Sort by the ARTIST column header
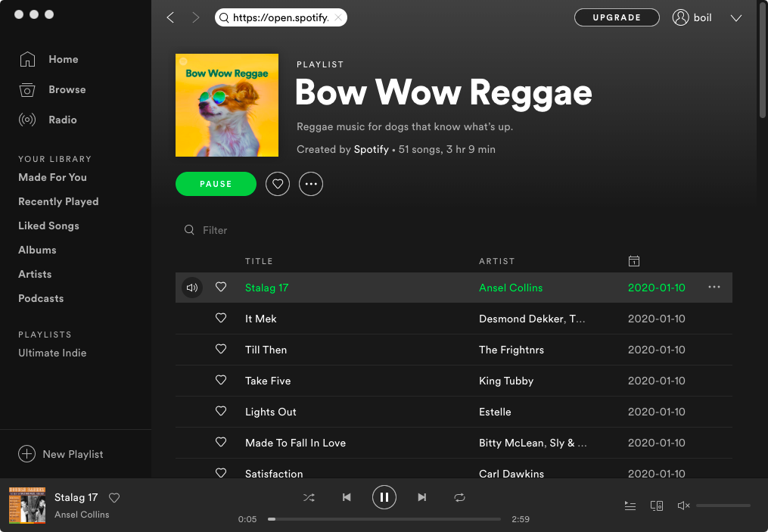The image size is (768, 532). pos(496,261)
